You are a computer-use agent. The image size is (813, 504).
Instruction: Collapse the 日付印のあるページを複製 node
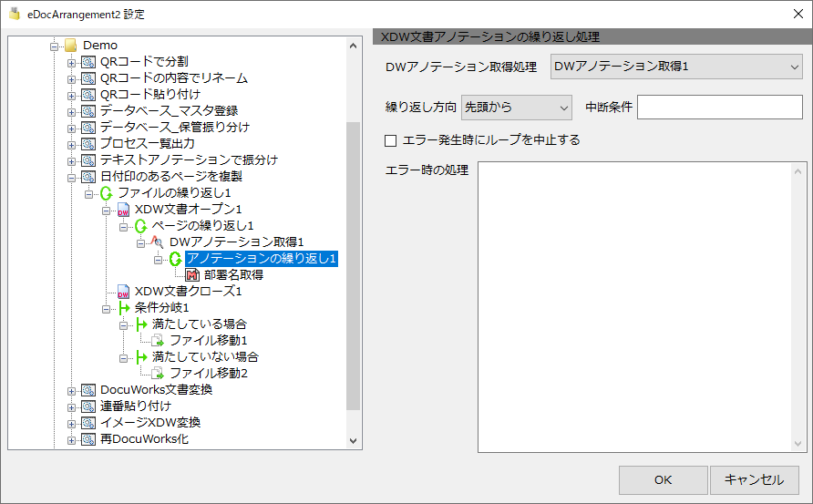pos(72,178)
